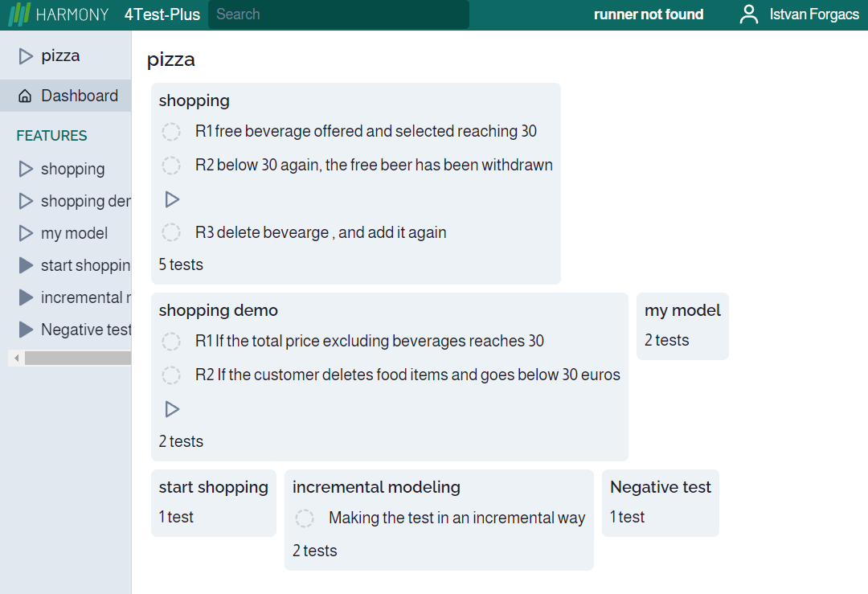Click play icon next to pizza project
Viewport: 868px width, 594px height.
[26, 56]
